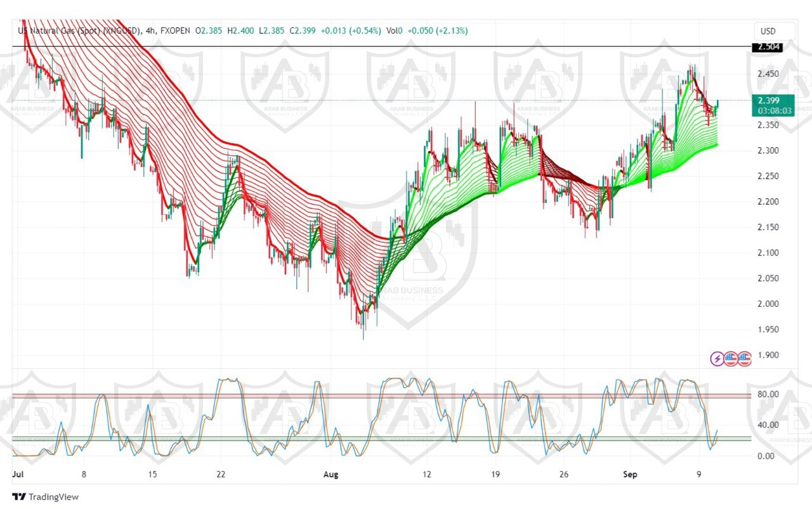Click the 8 date label after Jul

click(x=84, y=474)
